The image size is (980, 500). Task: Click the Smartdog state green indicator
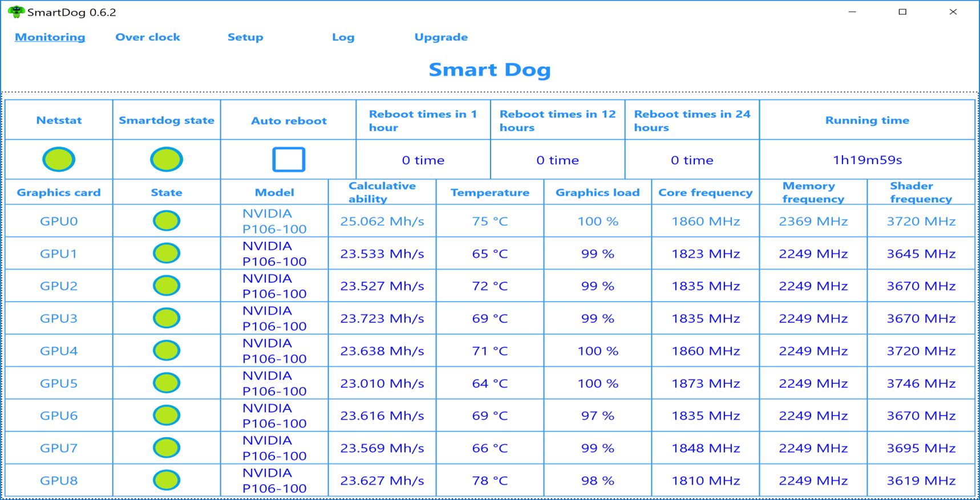click(167, 159)
